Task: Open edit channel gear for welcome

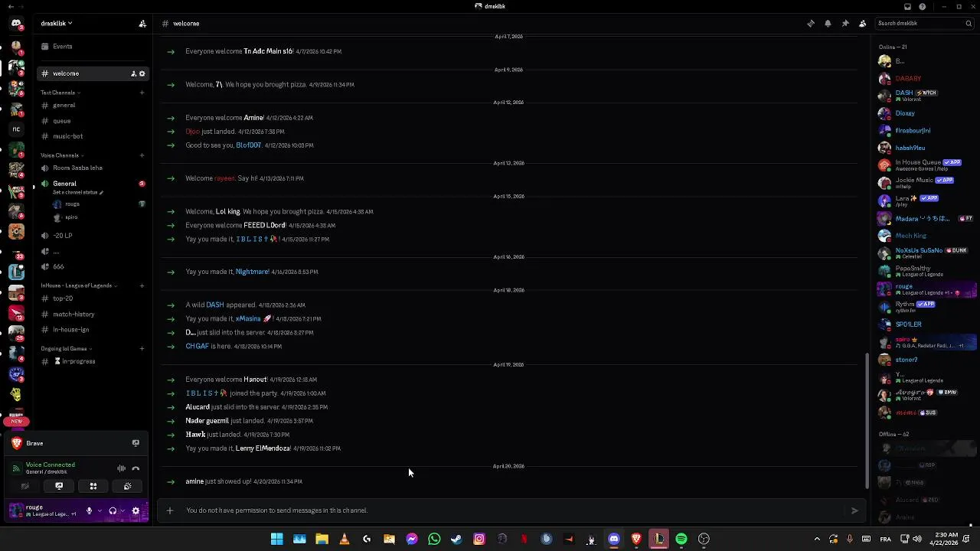Action: (x=142, y=73)
